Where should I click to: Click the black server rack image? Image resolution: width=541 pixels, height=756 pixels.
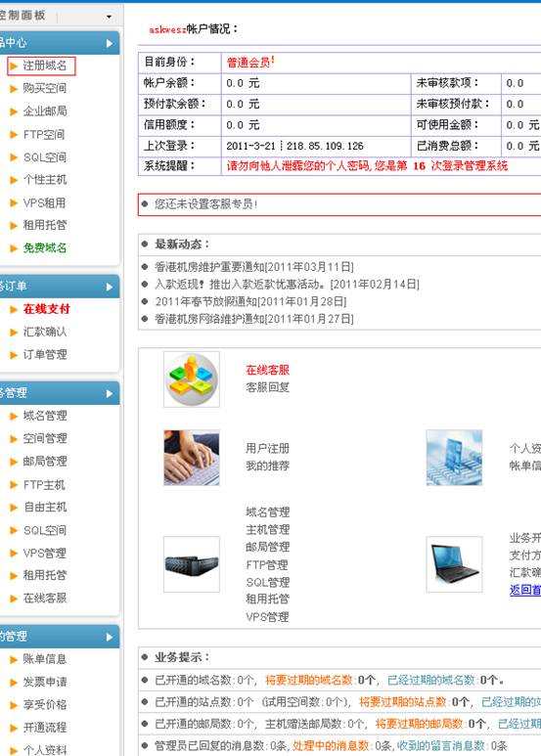coord(192,564)
